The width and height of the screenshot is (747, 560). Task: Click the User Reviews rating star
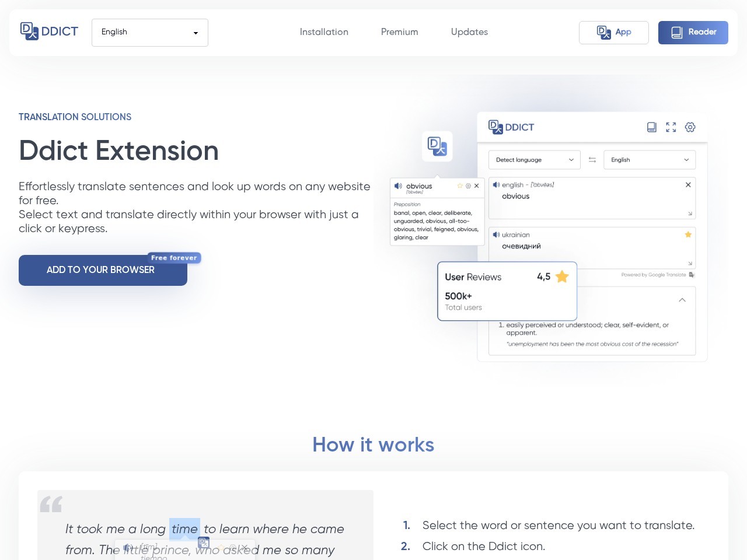562,276
